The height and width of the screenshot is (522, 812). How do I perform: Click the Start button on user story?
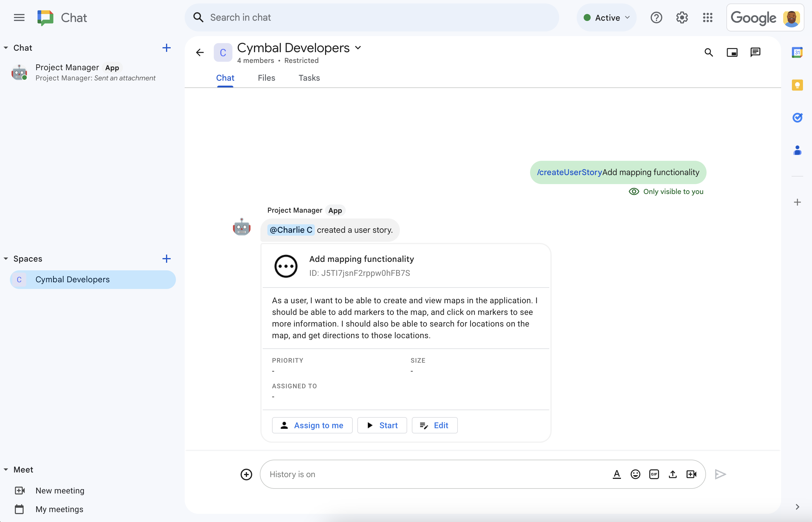[x=382, y=425]
